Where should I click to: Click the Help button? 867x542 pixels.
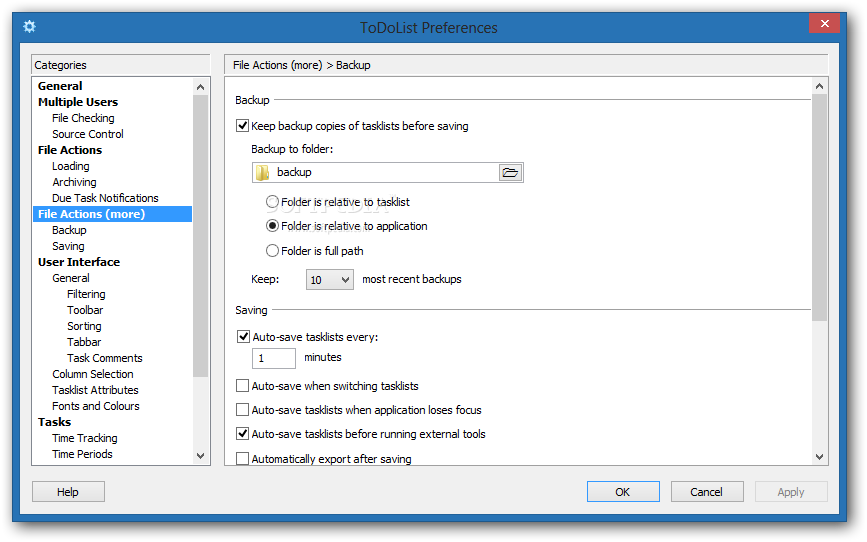[x=68, y=492]
